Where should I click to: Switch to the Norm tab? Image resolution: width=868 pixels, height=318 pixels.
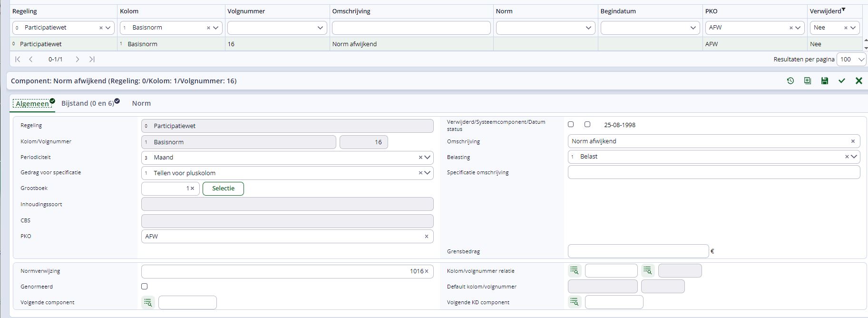coord(141,103)
